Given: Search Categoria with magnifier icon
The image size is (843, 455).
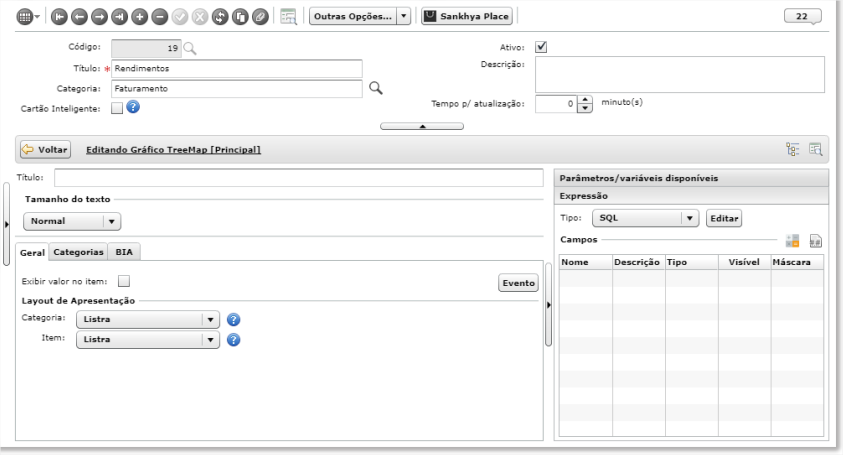Looking at the screenshot, I should coord(376,88).
